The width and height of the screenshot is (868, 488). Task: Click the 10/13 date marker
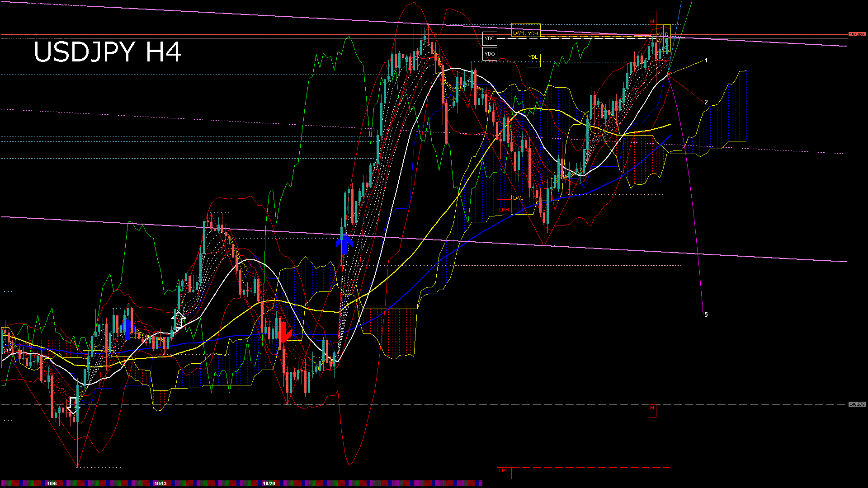pos(160,483)
